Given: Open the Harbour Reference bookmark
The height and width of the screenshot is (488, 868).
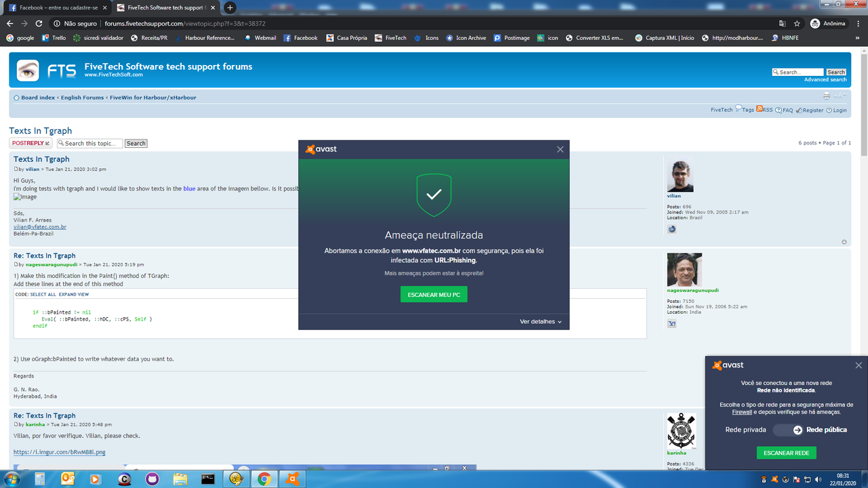Looking at the screenshot, I should (204, 38).
